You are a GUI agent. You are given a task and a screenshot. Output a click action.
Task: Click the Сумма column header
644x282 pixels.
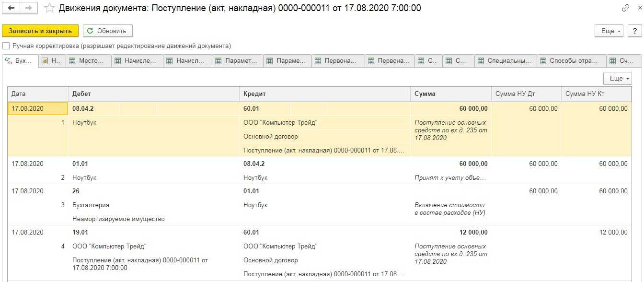(451, 94)
